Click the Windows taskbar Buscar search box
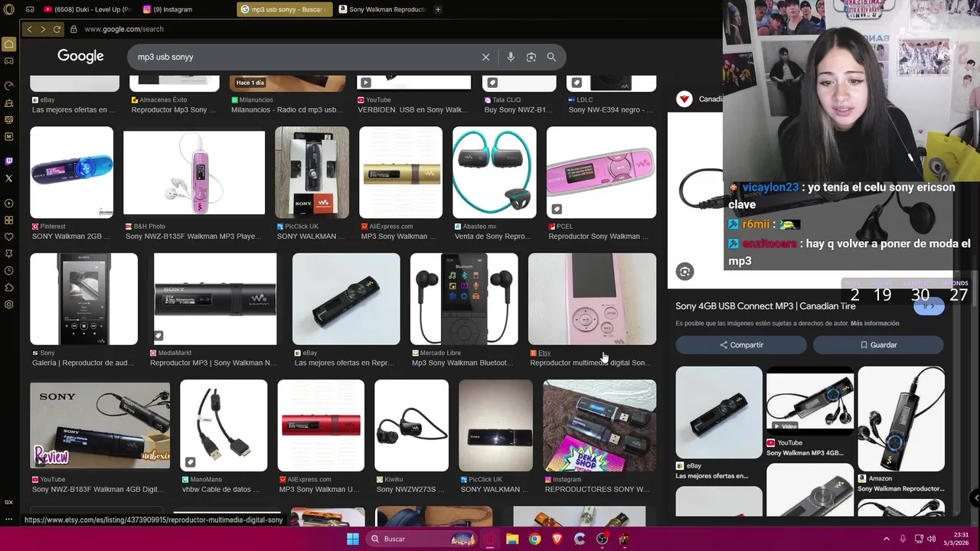This screenshot has height=551, width=980. (420, 539)
